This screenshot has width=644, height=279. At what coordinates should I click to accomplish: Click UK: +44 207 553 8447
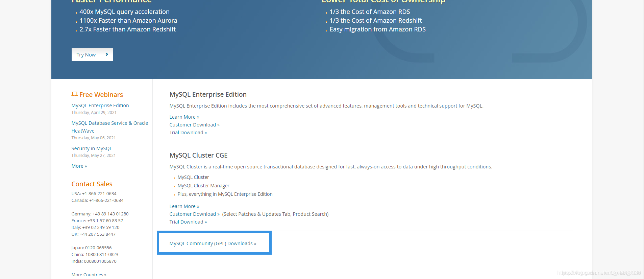click(94, 234)
